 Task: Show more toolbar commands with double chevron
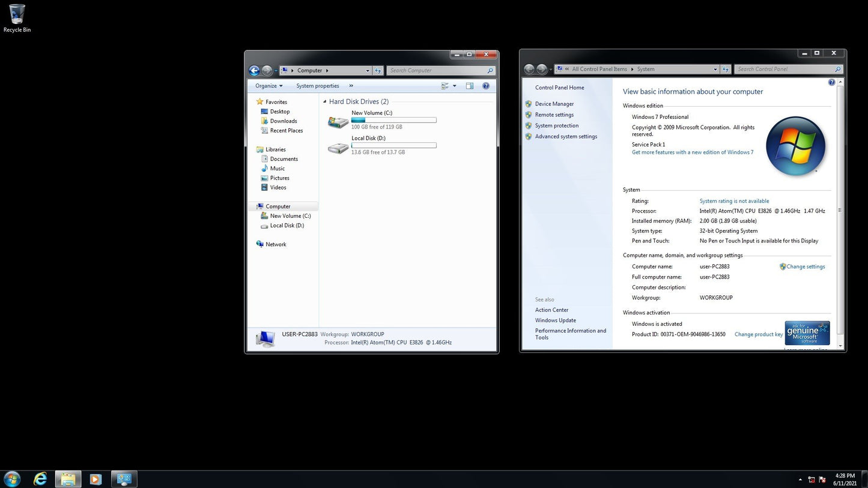[x=351, y=86]
